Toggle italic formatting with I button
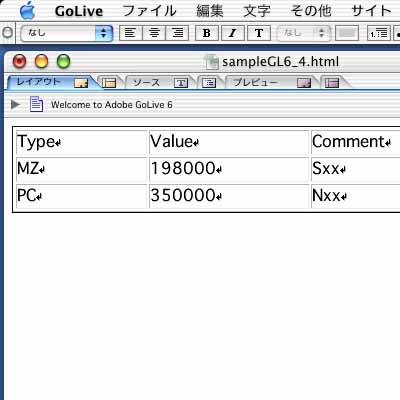 232,33
